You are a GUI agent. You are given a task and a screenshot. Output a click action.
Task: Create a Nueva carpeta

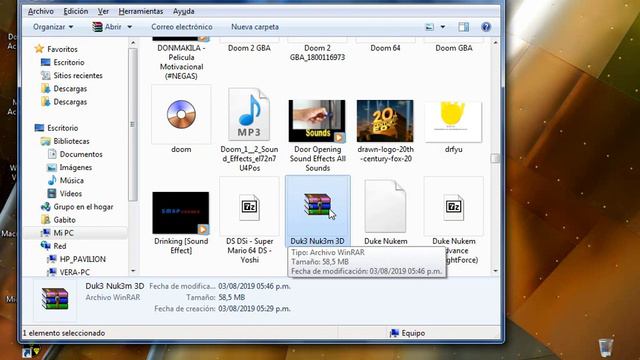click(255, 27)
